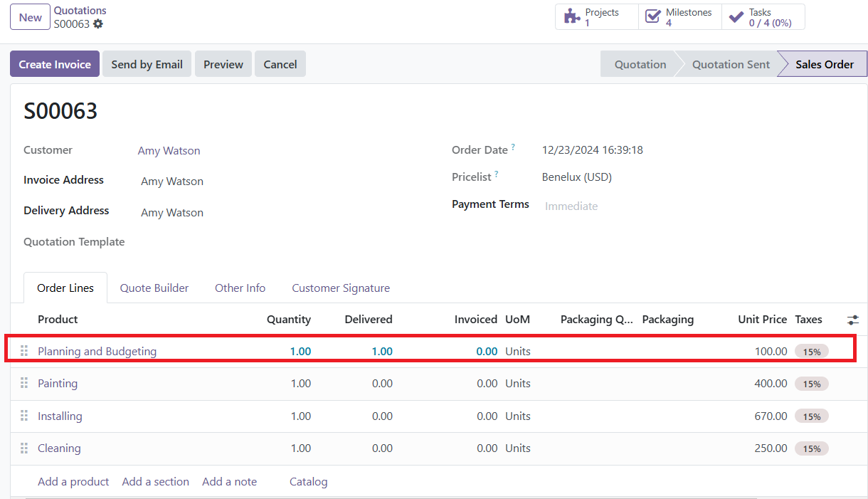Click the Painting product cell
868x499 pixels.
pyautogui.click(x=58, y=383)
